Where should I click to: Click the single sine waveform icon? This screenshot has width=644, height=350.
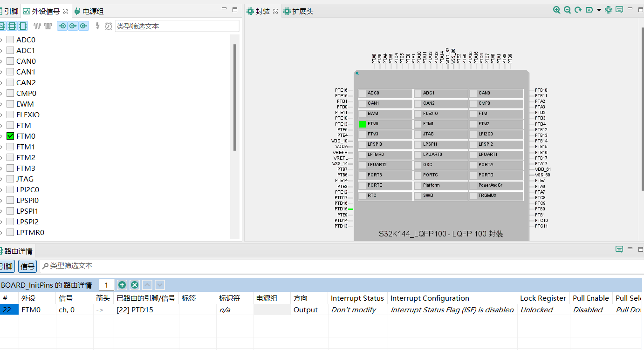point(37,26)
